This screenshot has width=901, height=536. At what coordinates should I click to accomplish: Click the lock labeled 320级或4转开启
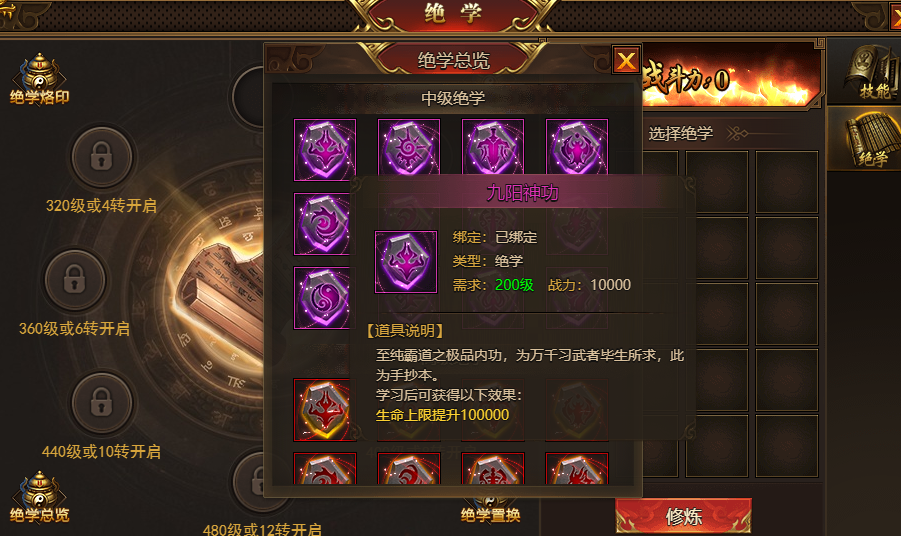click(x=101, y=157)
